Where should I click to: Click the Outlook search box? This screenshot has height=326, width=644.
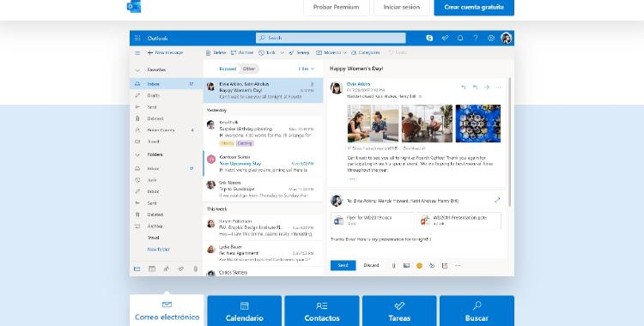(331, 39)
